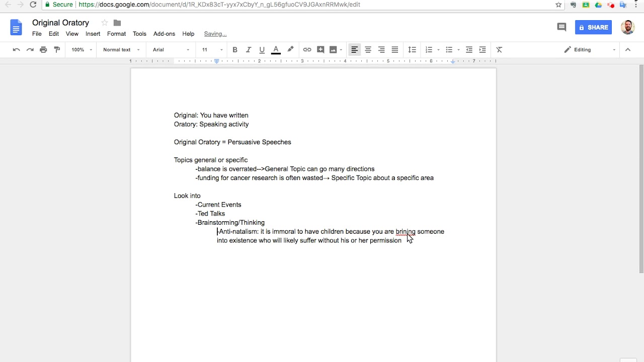Decrease indent of the paragraph
644x362 pixels.
pyautogui.click(x=469, y=50)
